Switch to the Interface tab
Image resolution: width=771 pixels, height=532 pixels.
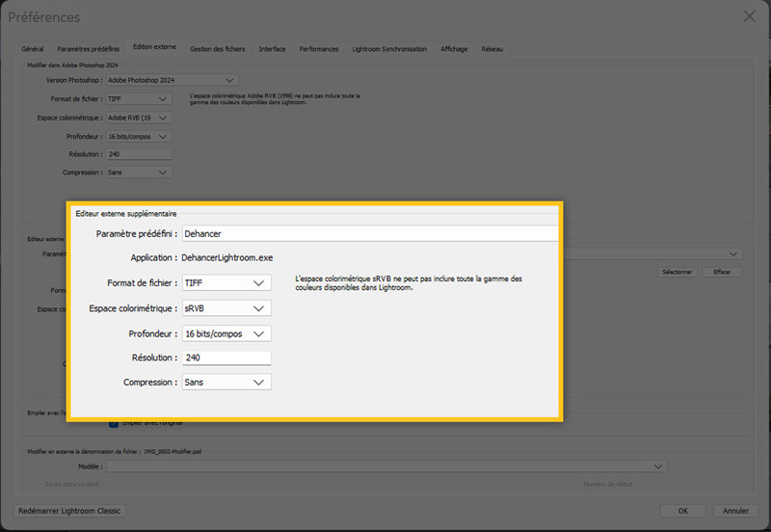pyautogui.click(x=272, y=49)
